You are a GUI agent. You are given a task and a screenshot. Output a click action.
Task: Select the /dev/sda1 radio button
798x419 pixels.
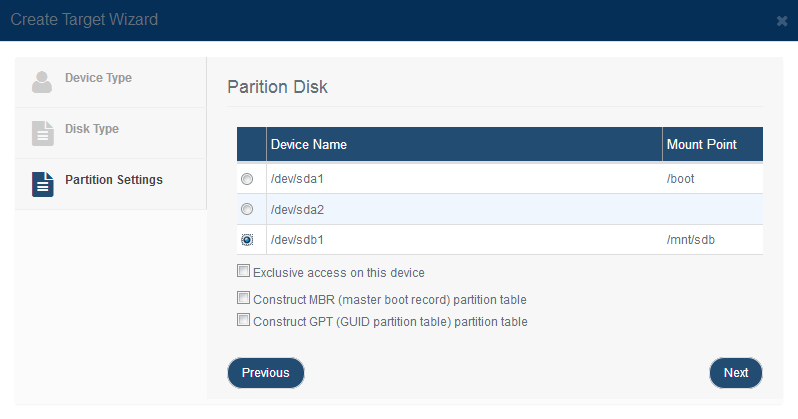[x=247, y=179]
